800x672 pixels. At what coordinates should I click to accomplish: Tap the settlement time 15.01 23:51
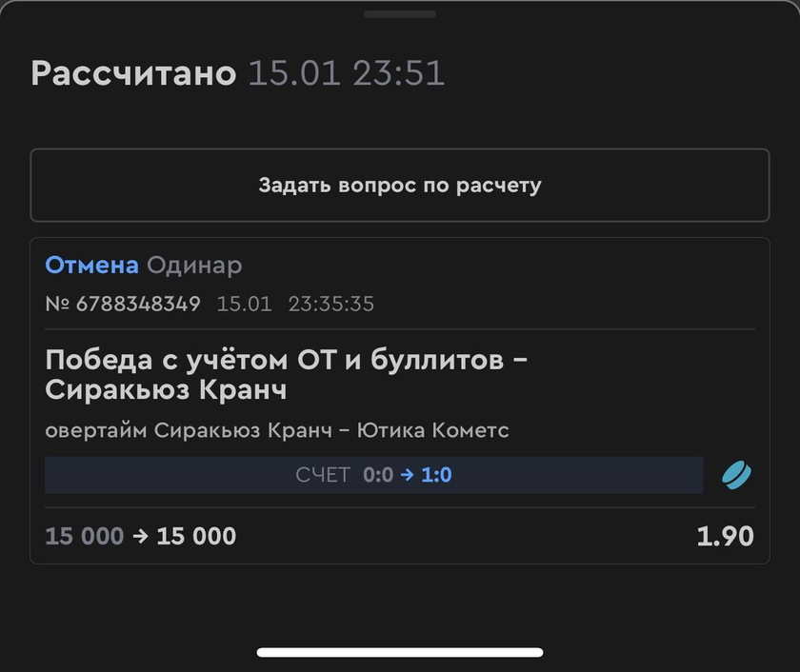(x=347, y=73)
